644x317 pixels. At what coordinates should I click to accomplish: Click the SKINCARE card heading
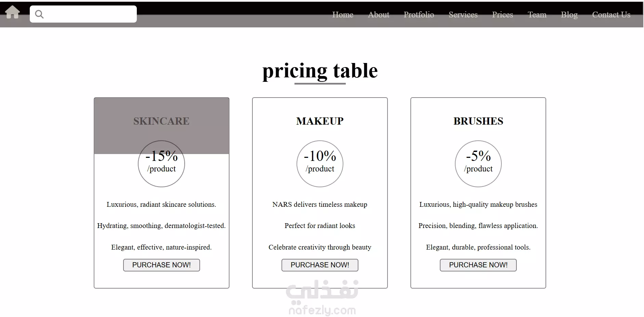point(161,121)
